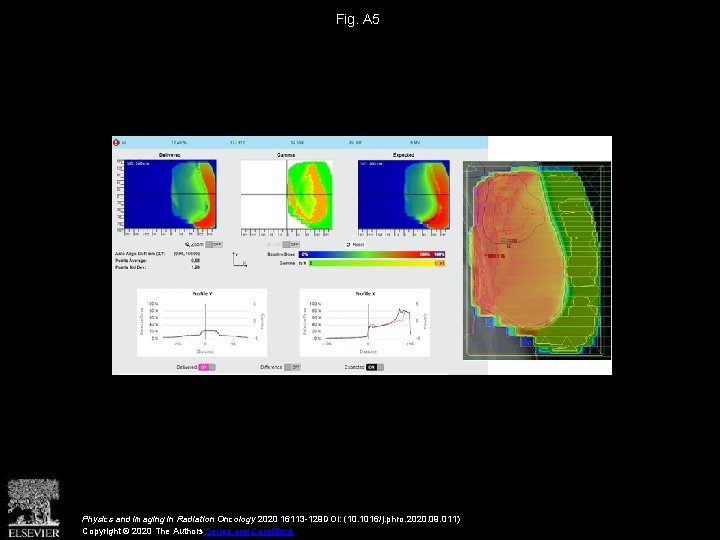Toggle the Delivered profile switch
Viewport: 720px width, 540px height.
207,367
